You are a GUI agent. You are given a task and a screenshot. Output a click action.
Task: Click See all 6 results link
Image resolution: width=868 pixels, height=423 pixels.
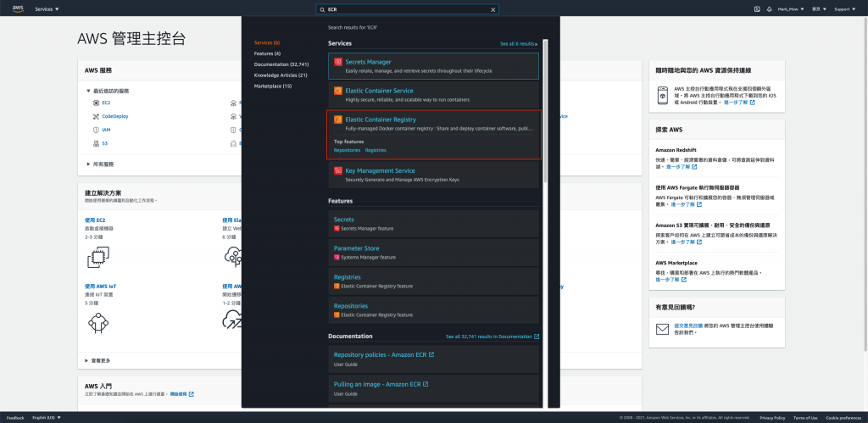pos(519,44)
